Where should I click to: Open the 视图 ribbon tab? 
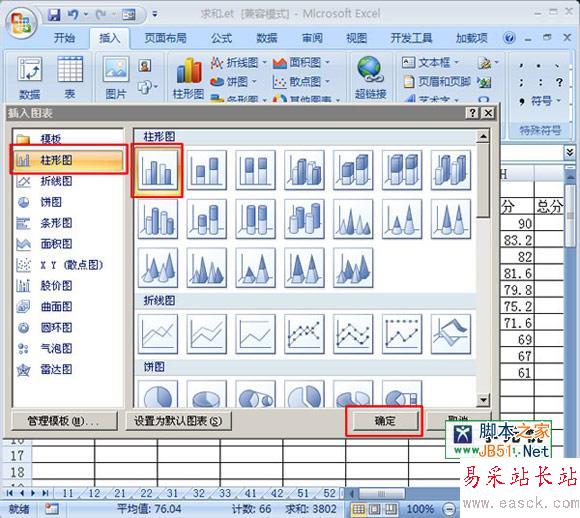[x=357, y=38]
